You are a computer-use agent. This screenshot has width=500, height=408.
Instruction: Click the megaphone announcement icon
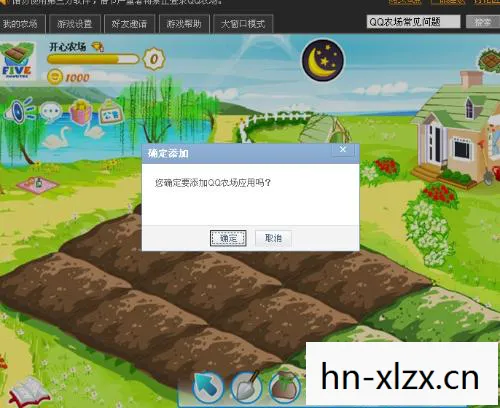tap(18, 110)
